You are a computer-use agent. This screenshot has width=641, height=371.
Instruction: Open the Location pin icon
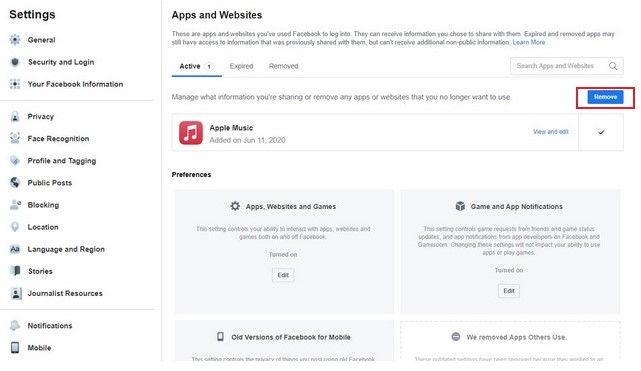coord(15,227)
